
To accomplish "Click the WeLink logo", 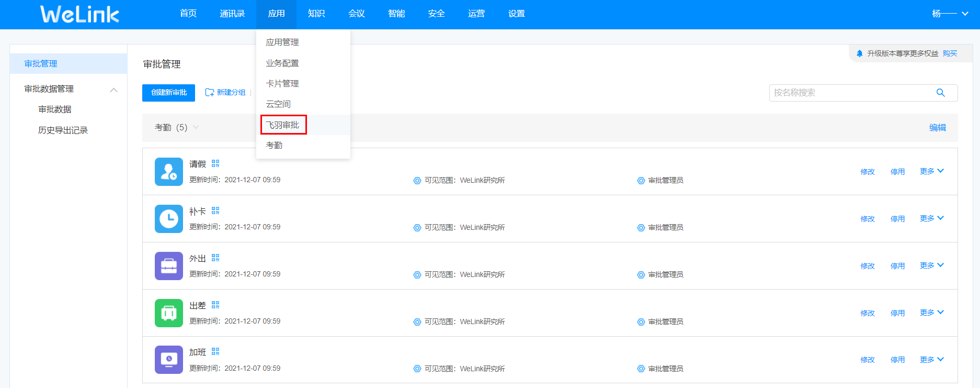I will [x=79, y=14].
